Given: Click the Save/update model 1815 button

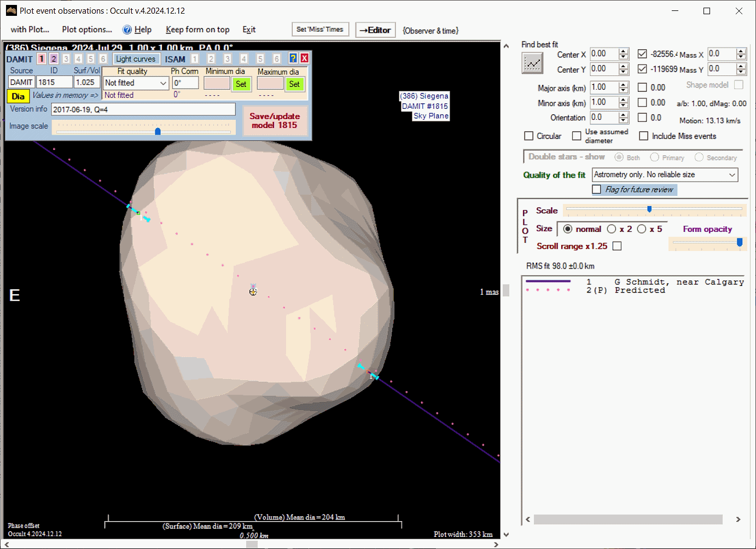Looking at the screenshot, I should pyautogui.click(x=275, y=121).
